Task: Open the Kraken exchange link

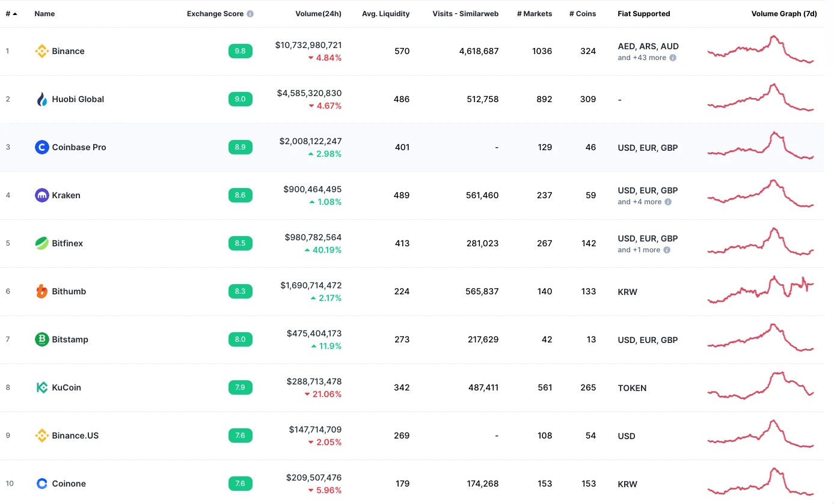Action: pyautogui.click(x=66, y=195)
